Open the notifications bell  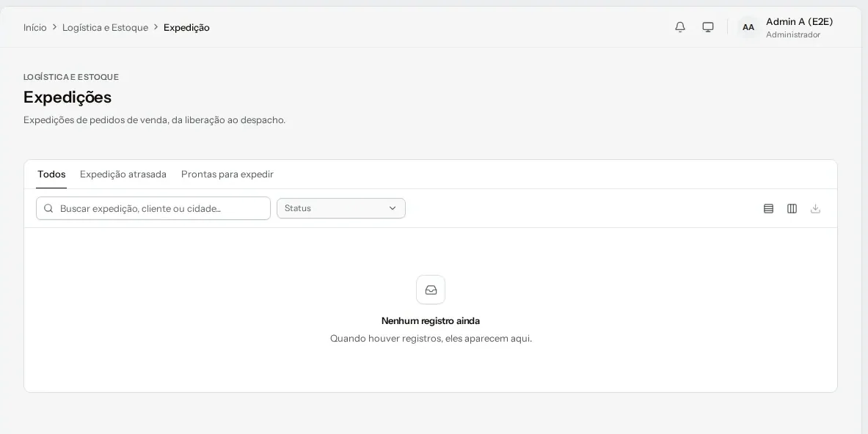(x=679, y=27)
